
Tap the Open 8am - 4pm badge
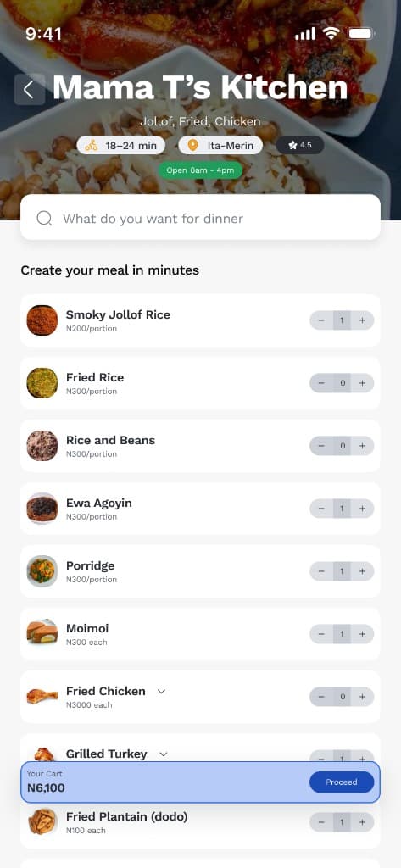(x=200, y=170)
